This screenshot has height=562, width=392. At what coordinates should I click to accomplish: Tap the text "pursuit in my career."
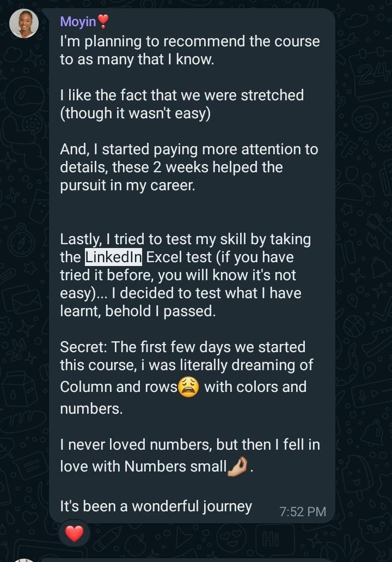127,185
